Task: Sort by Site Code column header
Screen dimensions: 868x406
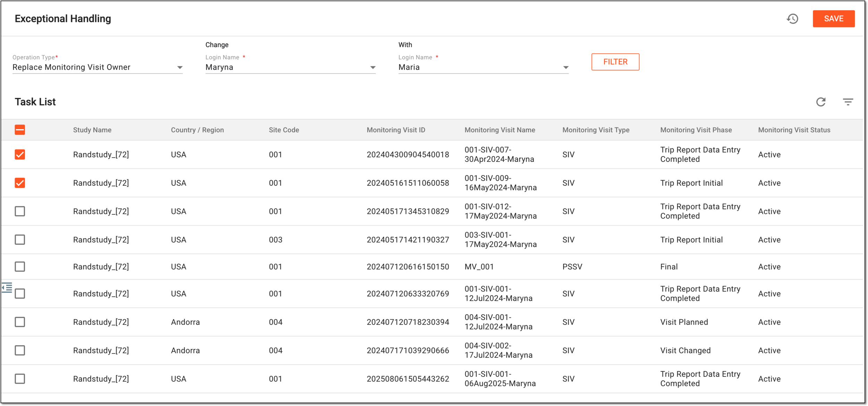Action: click(284, 130)
